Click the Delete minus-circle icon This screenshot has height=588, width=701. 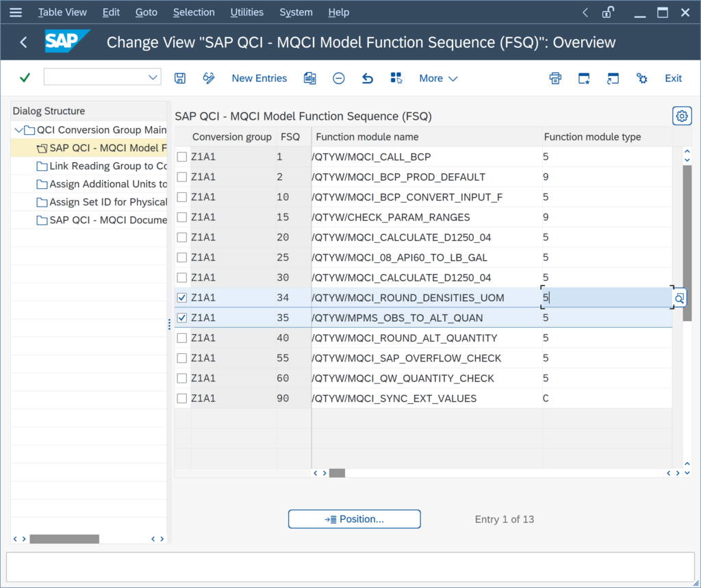click(x=338, y=78)
